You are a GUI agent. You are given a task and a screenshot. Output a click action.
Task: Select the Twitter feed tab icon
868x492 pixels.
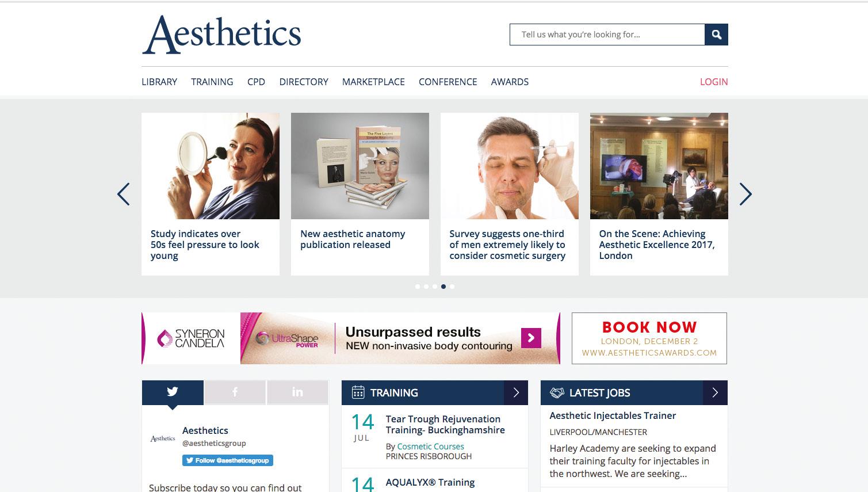(173, 392)
